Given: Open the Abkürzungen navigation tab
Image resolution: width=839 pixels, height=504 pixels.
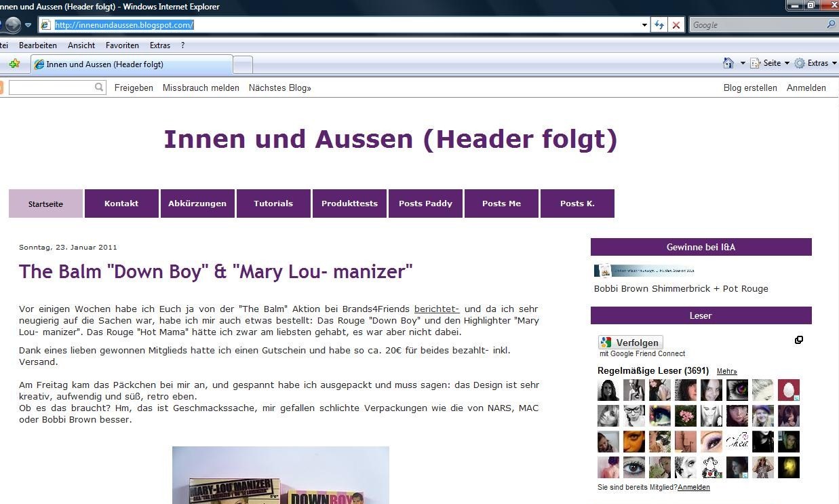Looking at the screenshot, I should (197, 203).
